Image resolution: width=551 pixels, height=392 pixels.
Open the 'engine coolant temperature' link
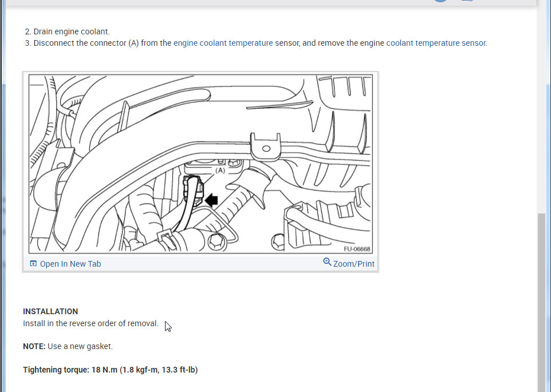click(x=223, y=43)
